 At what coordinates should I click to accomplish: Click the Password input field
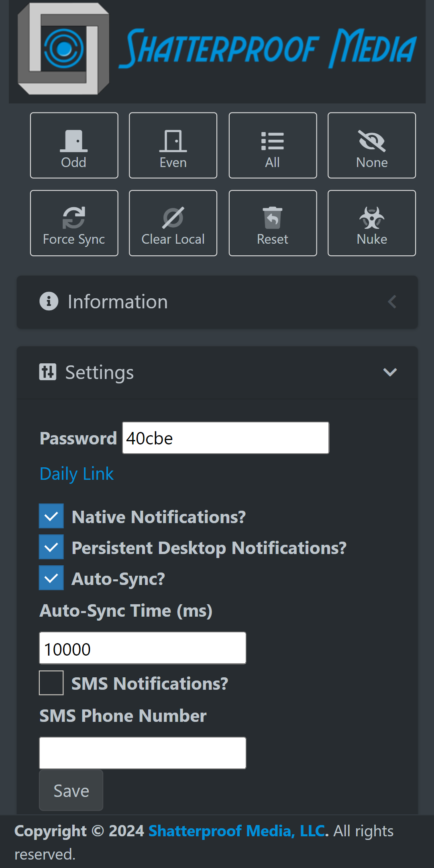click(x=226, y=438)
